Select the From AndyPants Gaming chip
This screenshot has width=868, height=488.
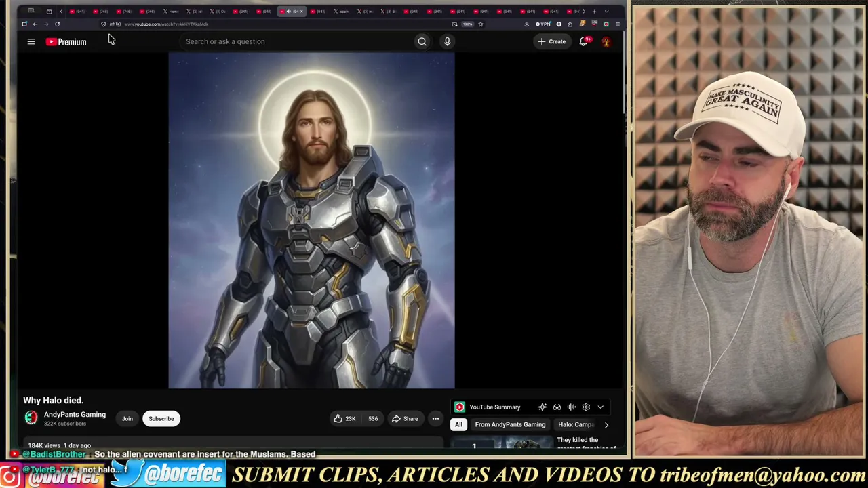[510, 425]
